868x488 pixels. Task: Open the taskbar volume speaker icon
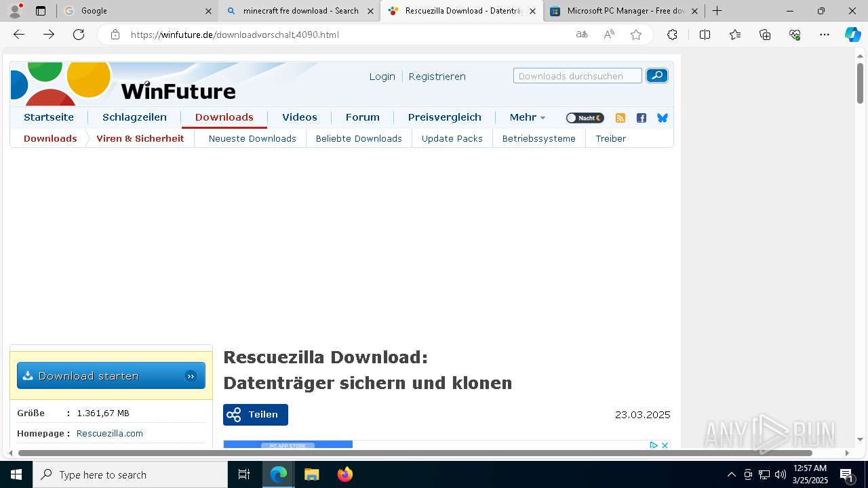pos(780,474)
